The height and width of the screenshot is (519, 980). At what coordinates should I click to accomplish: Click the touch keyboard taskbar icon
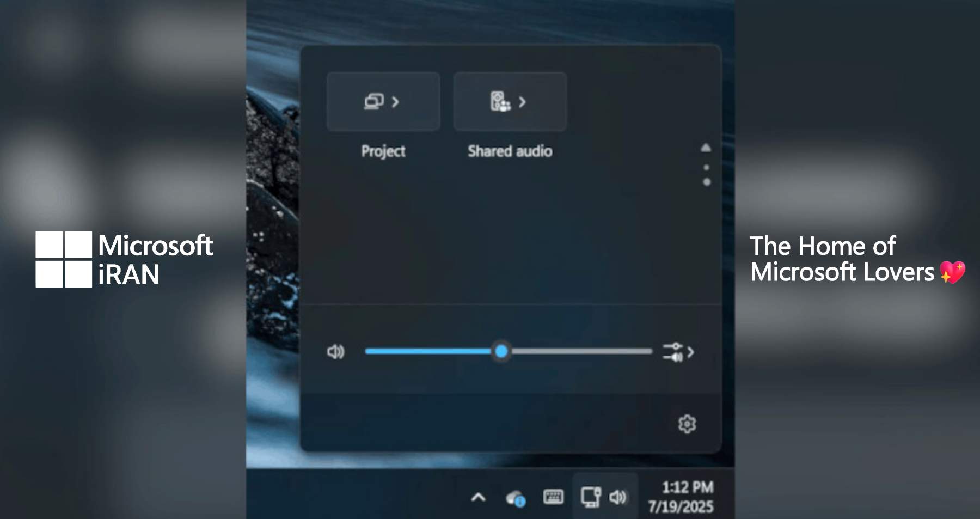pyautogui.click(x=553, y=497)
